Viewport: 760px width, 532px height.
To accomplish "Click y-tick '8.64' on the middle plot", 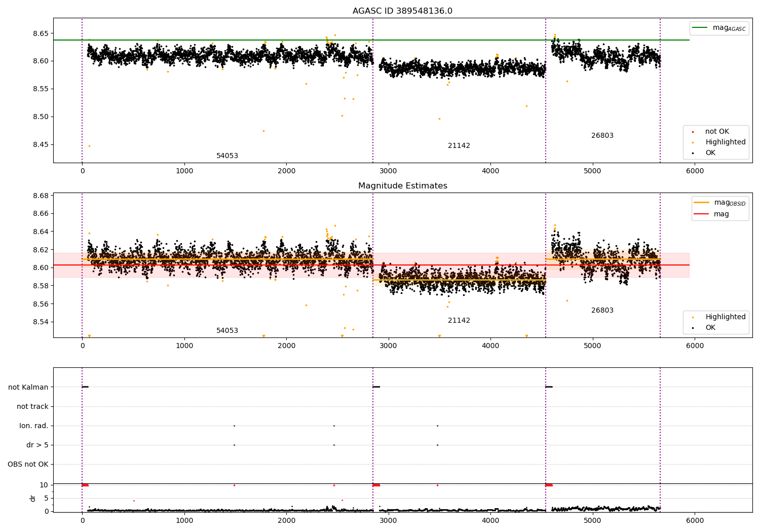I will [x=41, y=232].
